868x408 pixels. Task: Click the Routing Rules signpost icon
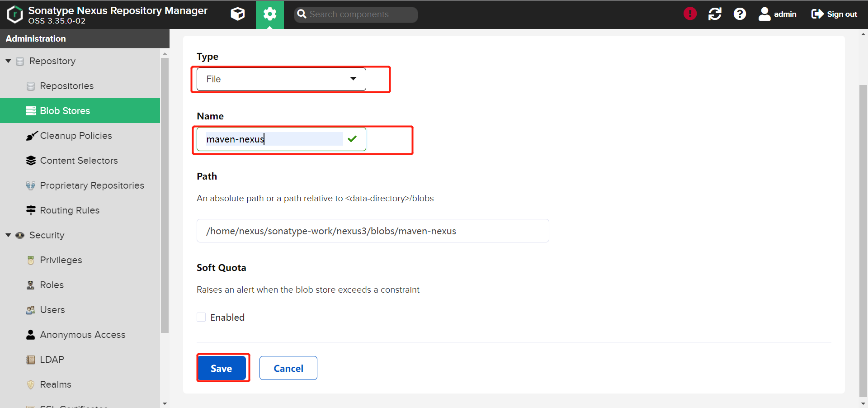(31, 210)
